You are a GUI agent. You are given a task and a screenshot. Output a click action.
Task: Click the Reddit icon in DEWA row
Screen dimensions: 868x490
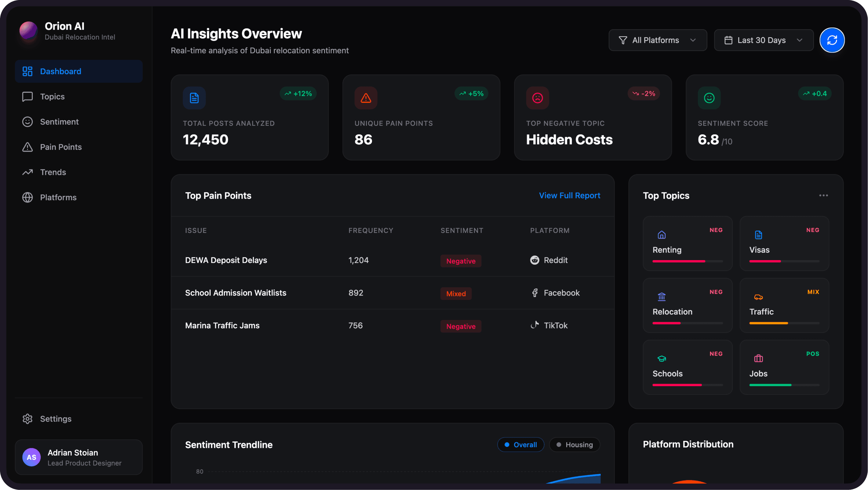pyautogui.click(x=534, y=260)
